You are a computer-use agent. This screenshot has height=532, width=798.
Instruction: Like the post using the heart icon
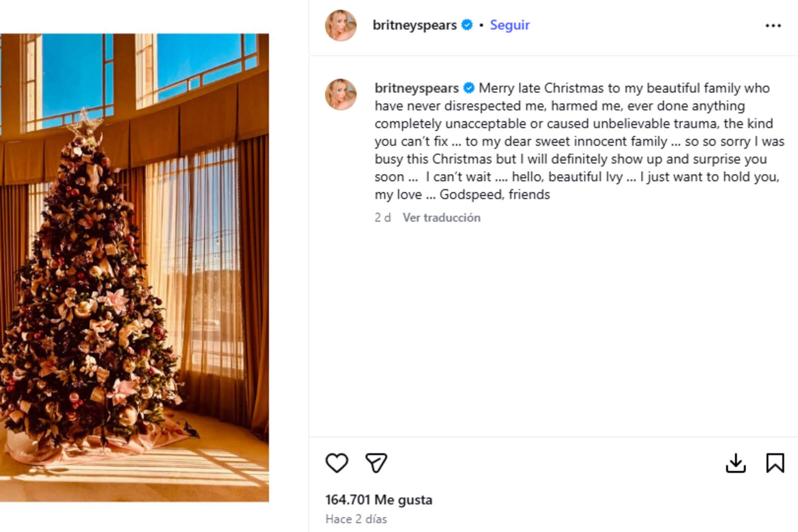point(337,463)
